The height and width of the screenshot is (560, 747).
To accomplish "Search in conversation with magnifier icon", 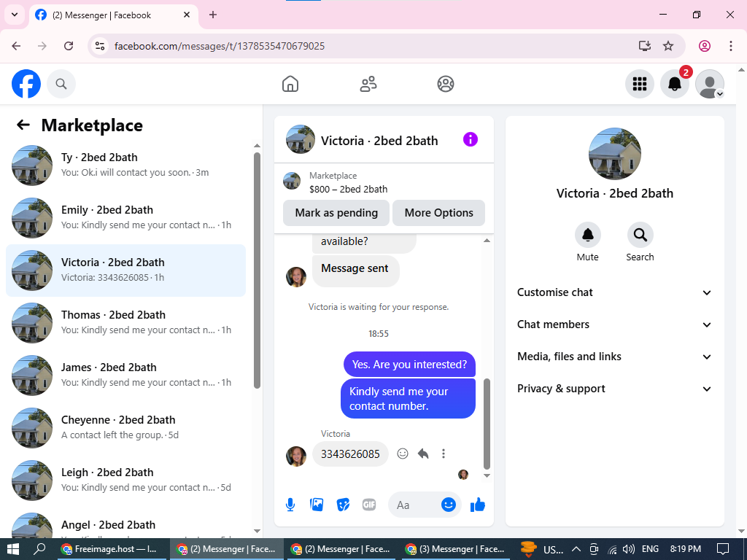I will pyautogui.click(x=640, y=235).
